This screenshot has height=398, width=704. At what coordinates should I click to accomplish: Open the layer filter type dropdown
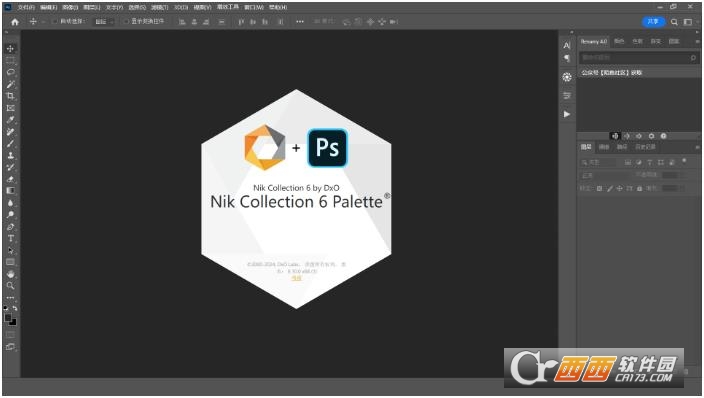(599, 162)
